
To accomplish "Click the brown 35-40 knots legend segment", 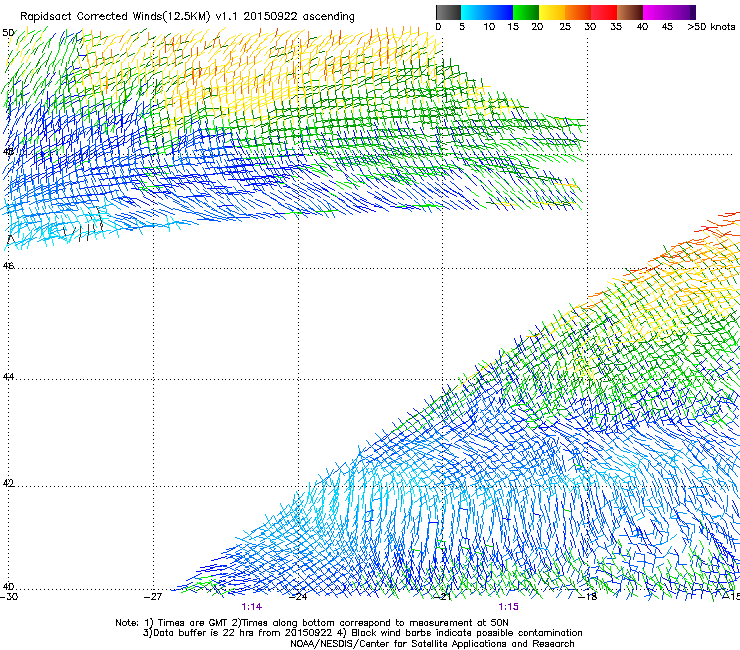I will (x=630, y=12).
